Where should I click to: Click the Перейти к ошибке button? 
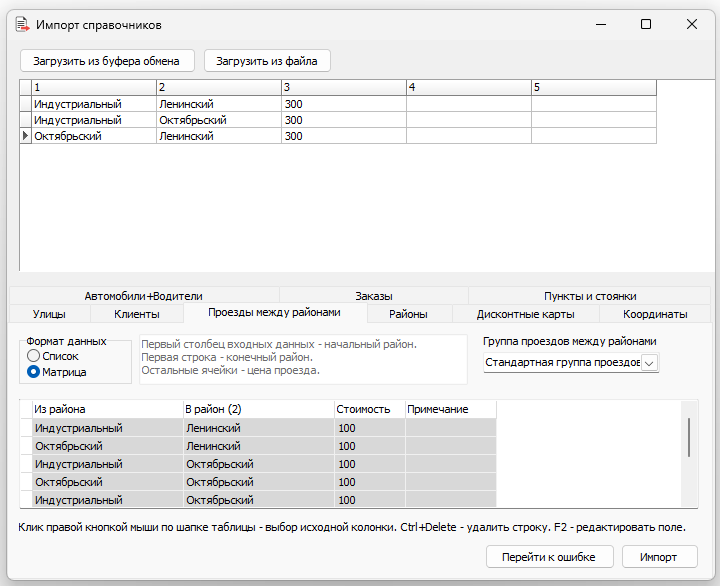(x=549, y=557)
